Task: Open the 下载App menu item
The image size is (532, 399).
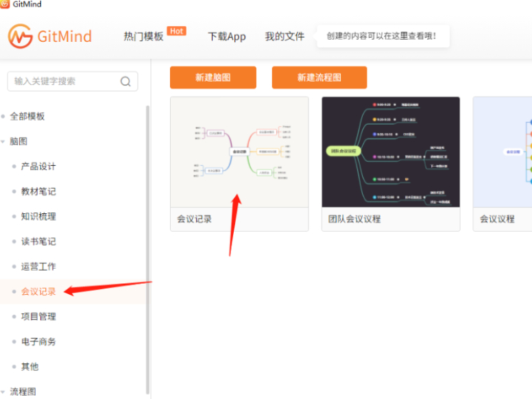Action: point(227,36)
